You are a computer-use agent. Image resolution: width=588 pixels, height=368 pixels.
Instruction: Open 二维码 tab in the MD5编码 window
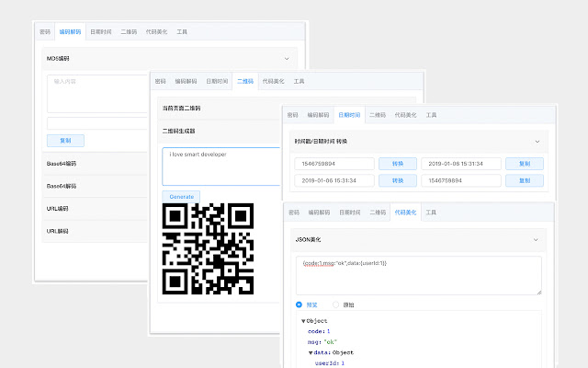129,32
